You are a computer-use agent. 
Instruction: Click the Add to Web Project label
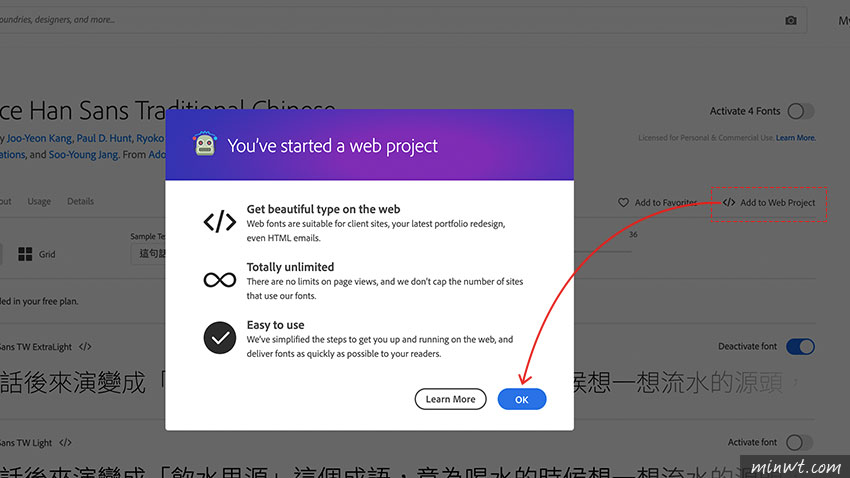pos(778,202)
